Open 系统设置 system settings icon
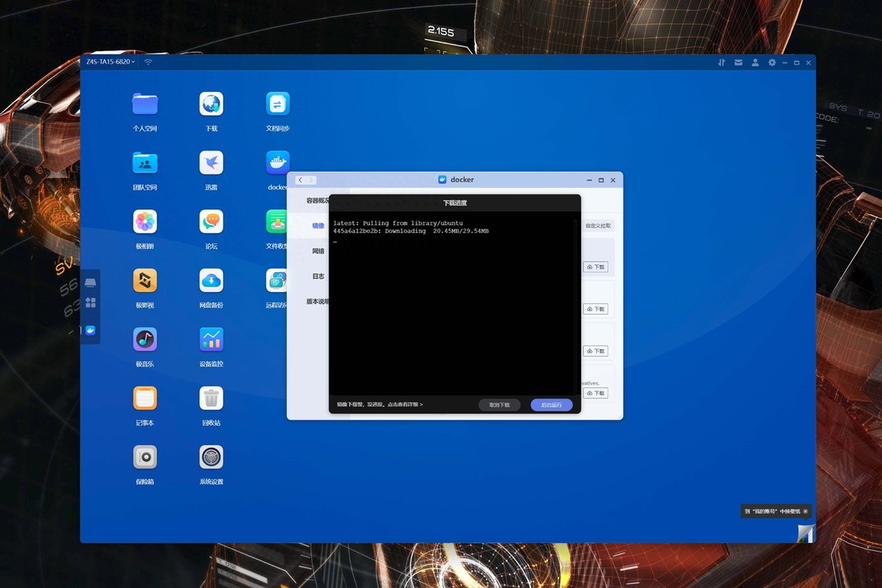 click(211, 457)
